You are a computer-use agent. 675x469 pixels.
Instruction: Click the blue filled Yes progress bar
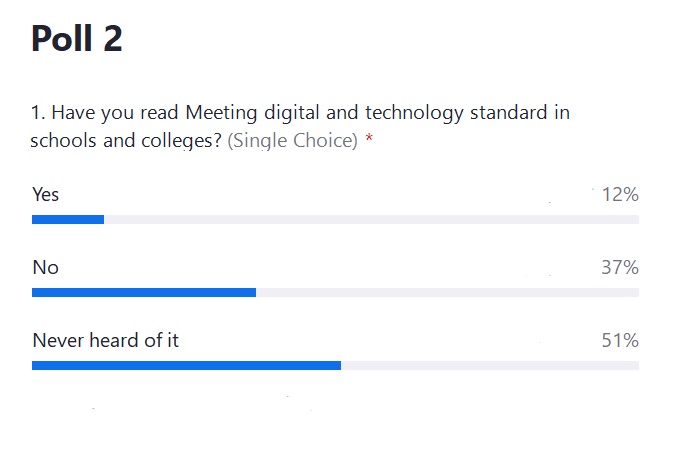tap(68, 220)
